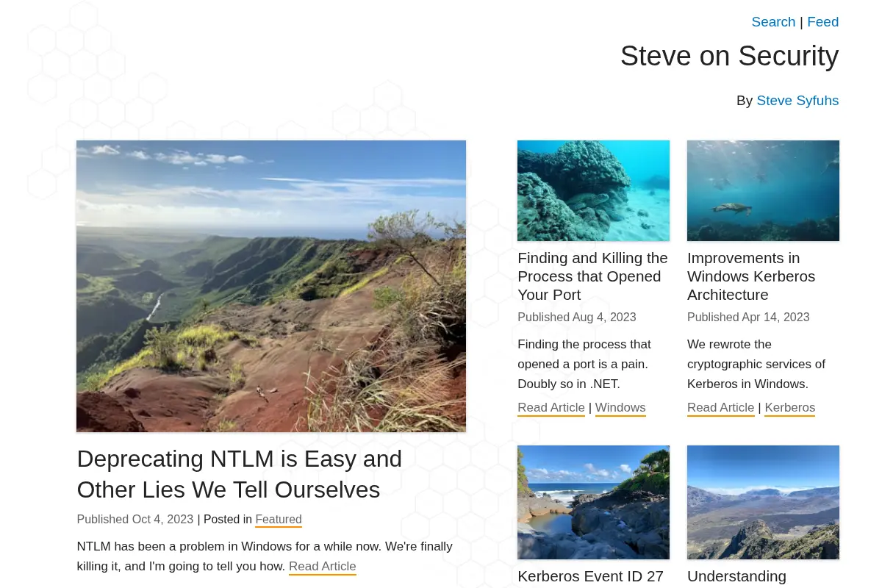Open Kerberos Event ID 27 article title

point(591,576)
